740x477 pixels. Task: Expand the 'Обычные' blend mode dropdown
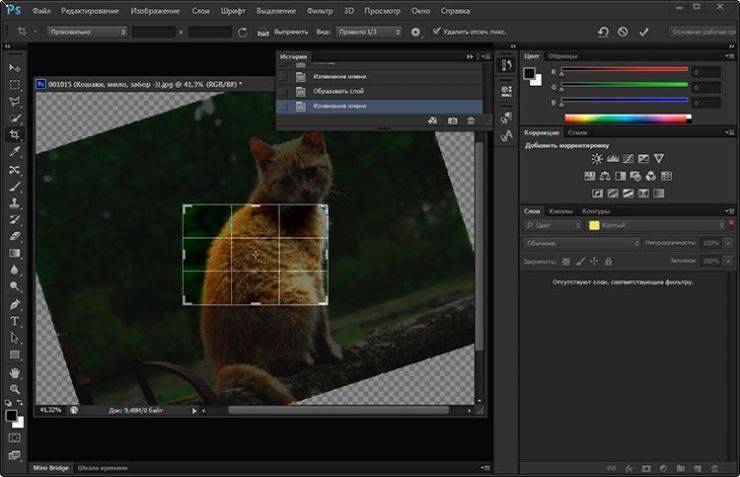pos(582,243)
